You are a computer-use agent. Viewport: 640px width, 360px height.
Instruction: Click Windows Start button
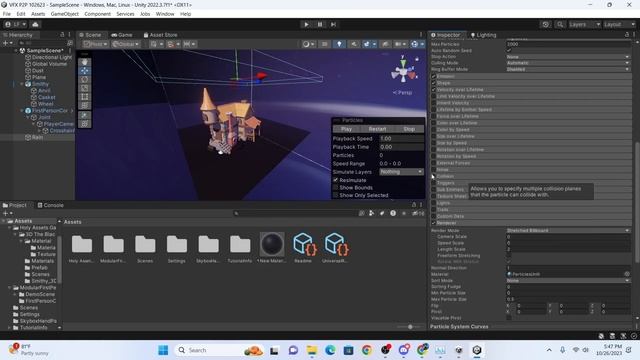point(163,350)
